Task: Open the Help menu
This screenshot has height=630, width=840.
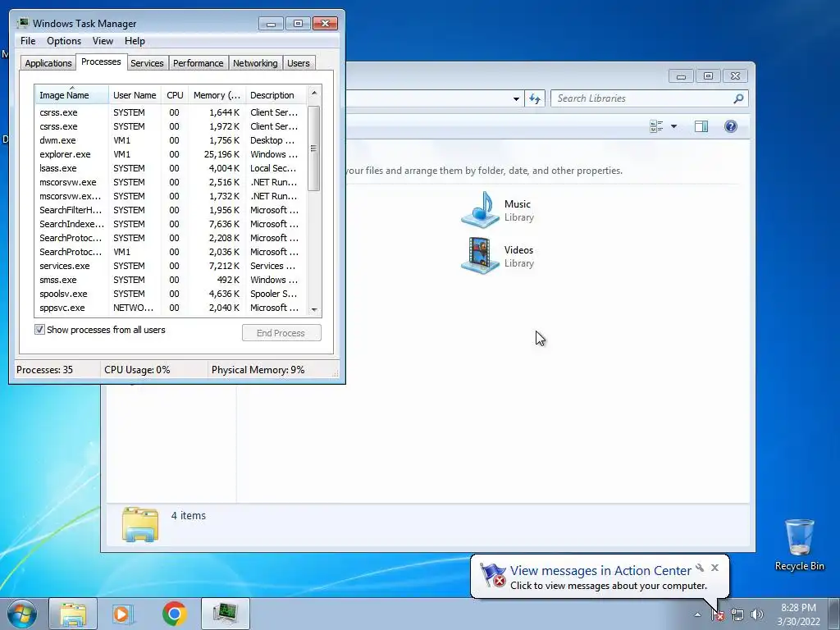Action: tap(135, 41)
